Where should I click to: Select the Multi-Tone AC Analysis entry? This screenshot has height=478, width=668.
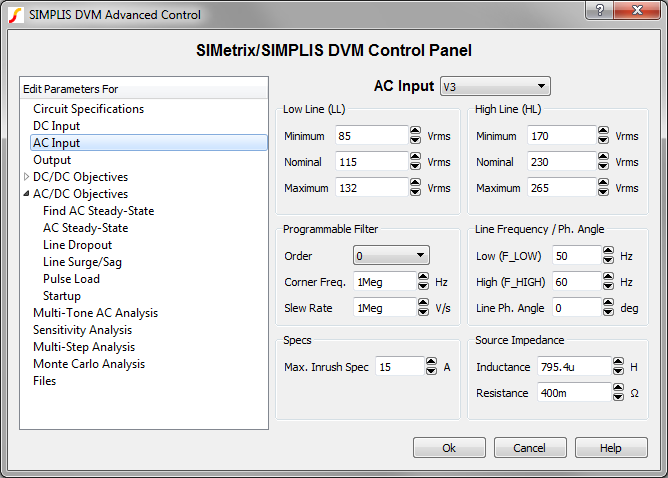click(95, 313)
